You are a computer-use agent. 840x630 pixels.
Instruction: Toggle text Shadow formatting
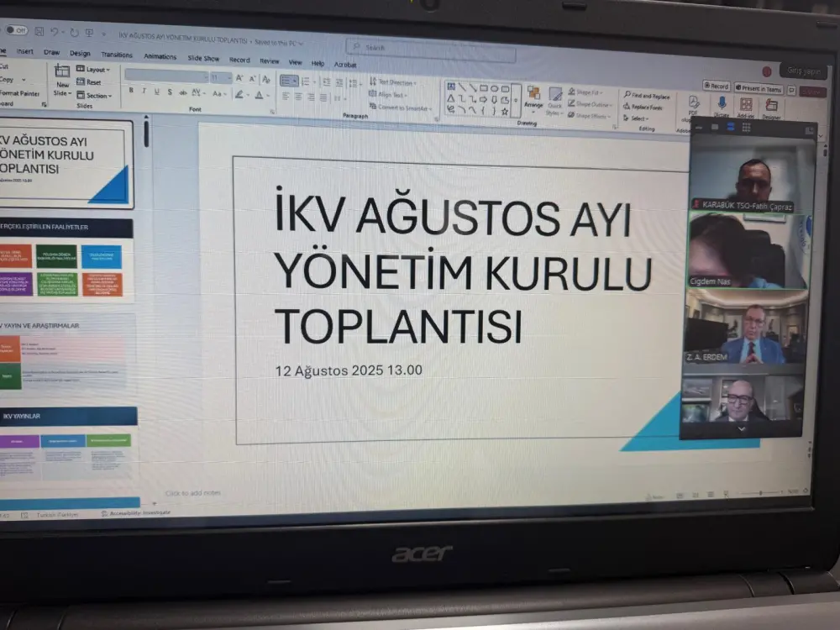coord(170,92)
